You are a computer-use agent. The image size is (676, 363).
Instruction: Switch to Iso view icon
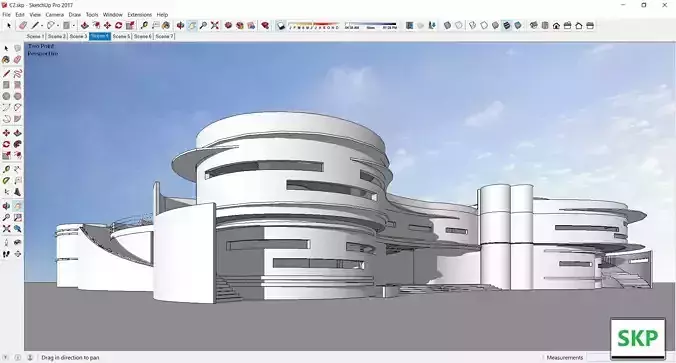(534, 26)
